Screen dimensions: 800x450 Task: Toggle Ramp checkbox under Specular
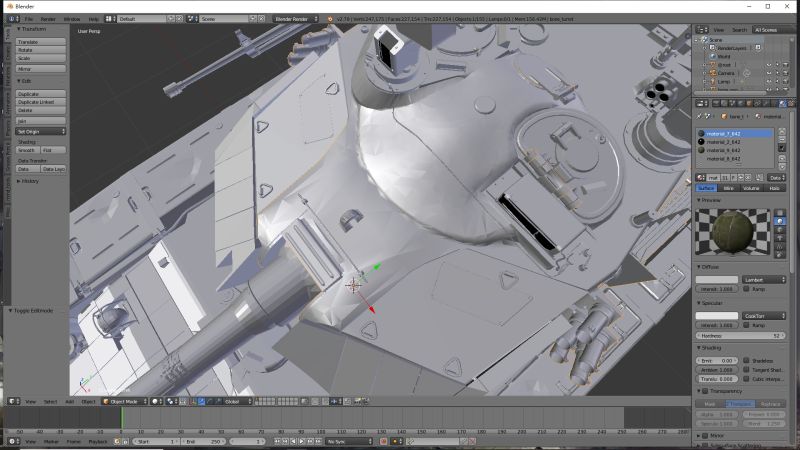click(x=746, y=325)
